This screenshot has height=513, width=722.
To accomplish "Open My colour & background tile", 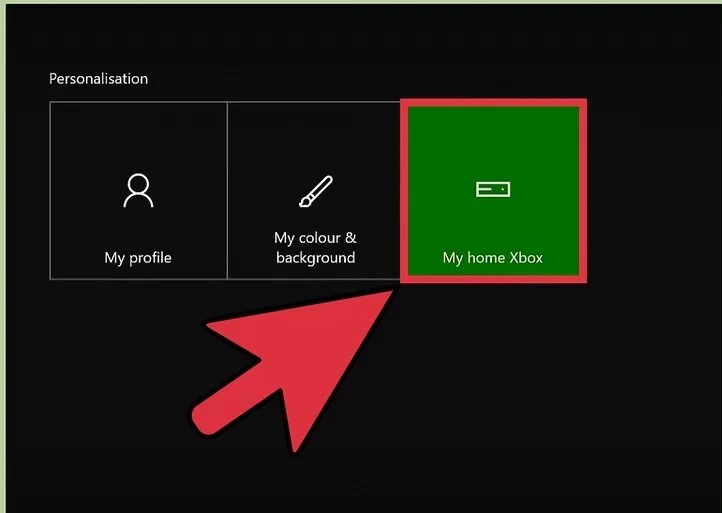I will [315, 190].
